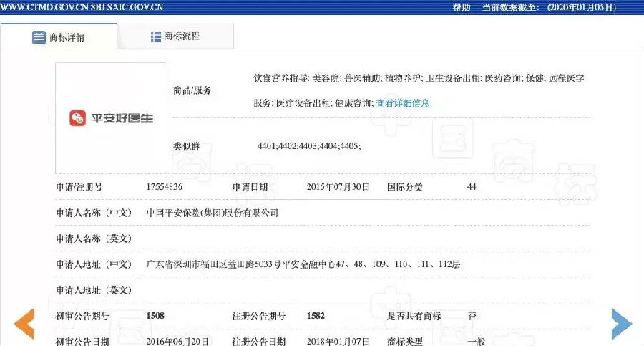Select registration announcement date 2018年01月07日
The width and height of the screenshot is (644, 346).
[338, 342]
